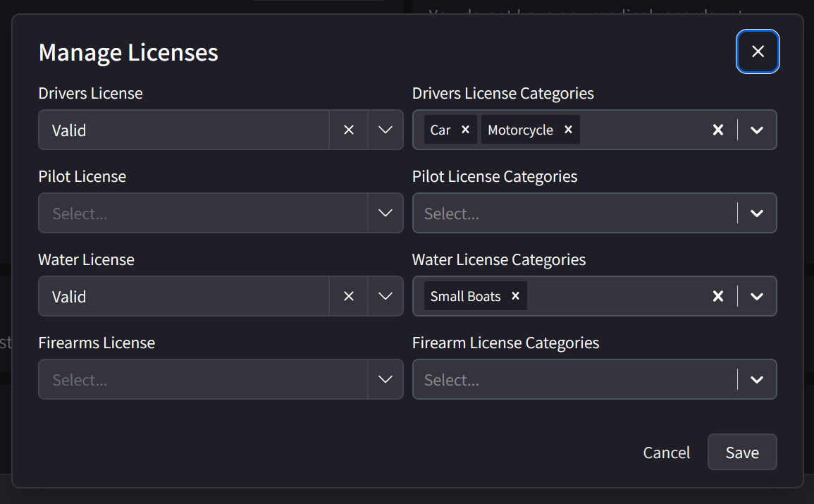The image size is (814, 504).
Task: Click the Drivers License Categories label
Action: (502, 94)
